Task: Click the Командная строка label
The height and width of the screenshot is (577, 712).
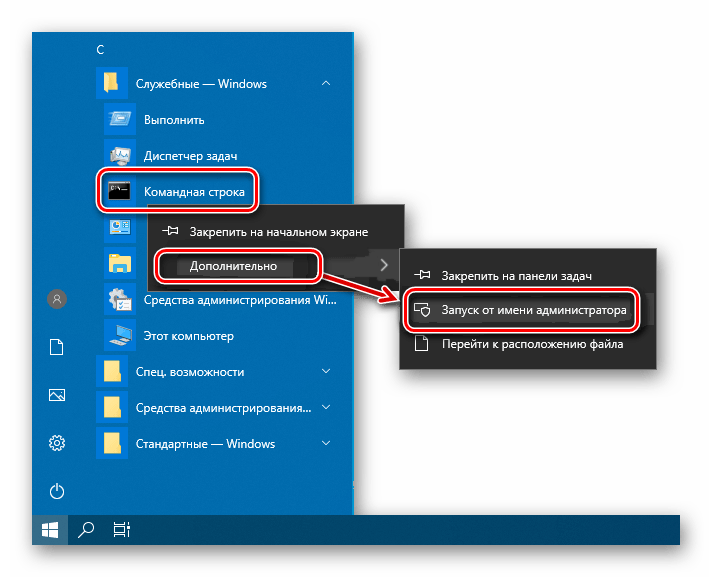Action: click(194, 192)
